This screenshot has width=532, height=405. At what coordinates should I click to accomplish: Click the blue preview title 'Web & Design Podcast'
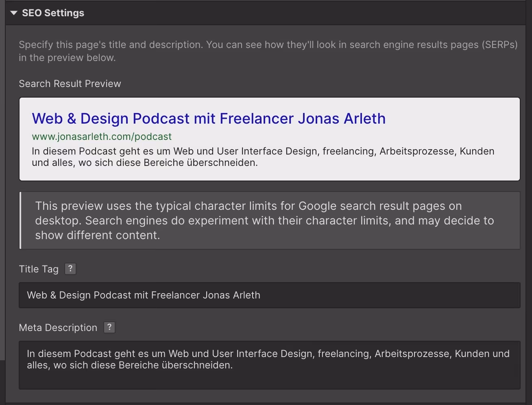point(209,119)
